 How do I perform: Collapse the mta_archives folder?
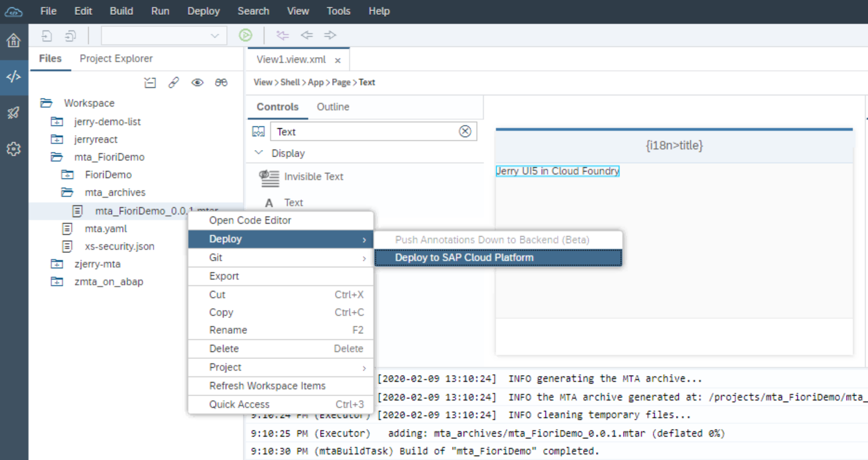point(68,192)
